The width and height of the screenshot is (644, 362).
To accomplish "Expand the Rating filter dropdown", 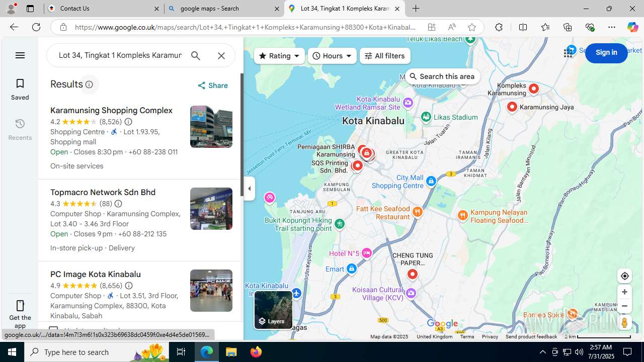I will 279,56.
